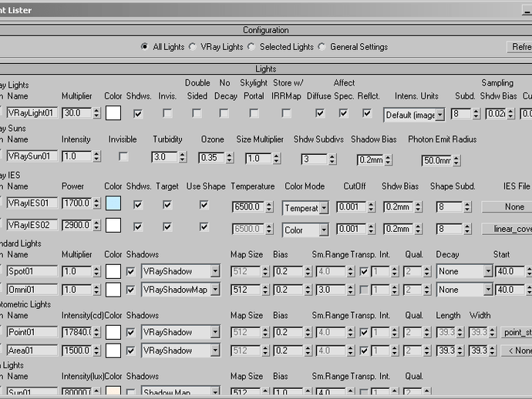Viewport: 532px width, 399px height.
Task: Open Area01 color swatch
Action: tap(113, 350)
